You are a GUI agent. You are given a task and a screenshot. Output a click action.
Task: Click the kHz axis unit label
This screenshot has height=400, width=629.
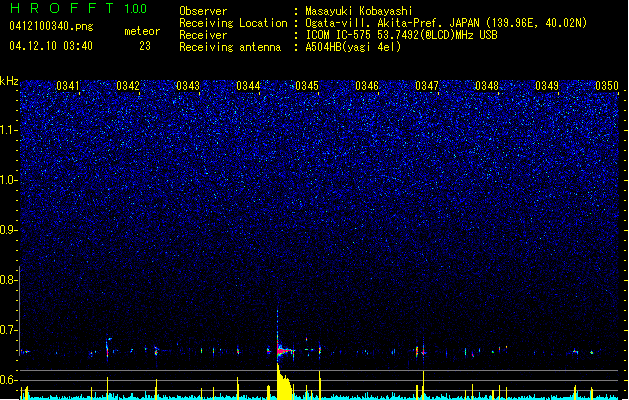tap(9, 81)
